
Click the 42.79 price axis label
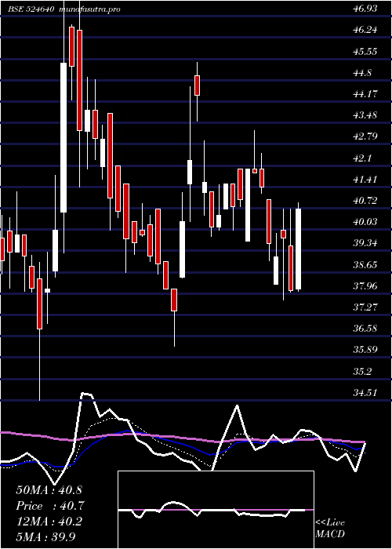coord(365,136)
